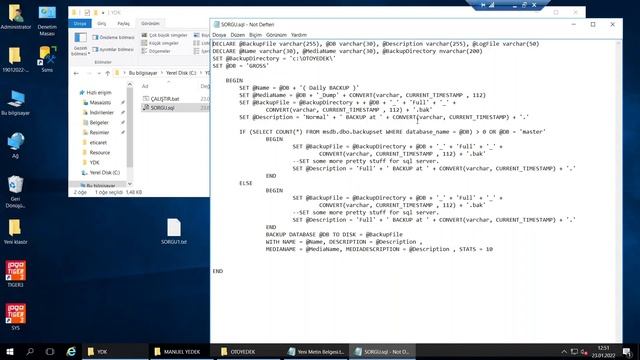Click in the Notepad text area at END
This screenshot has width=640, height=360.
point(218,271)
